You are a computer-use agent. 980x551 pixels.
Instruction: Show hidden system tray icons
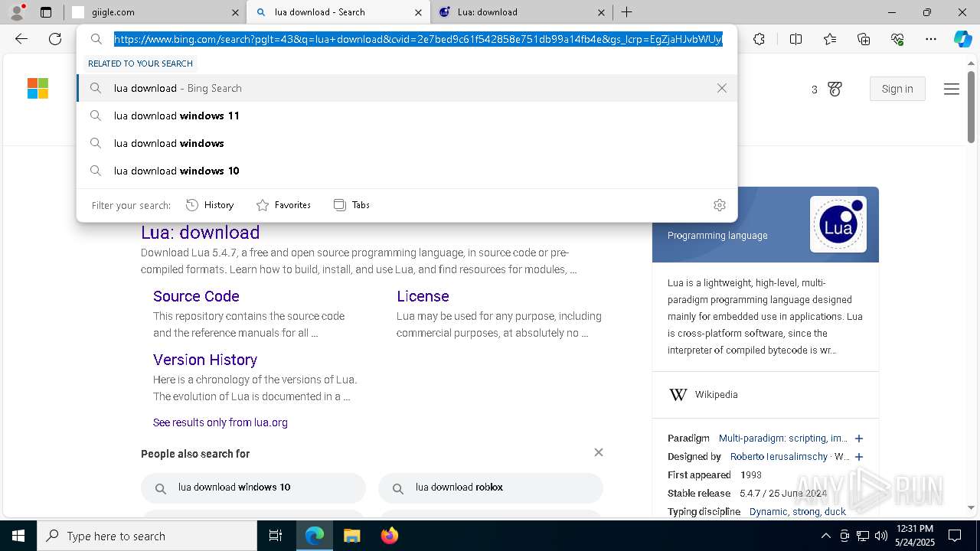click(x=825, y=536)
